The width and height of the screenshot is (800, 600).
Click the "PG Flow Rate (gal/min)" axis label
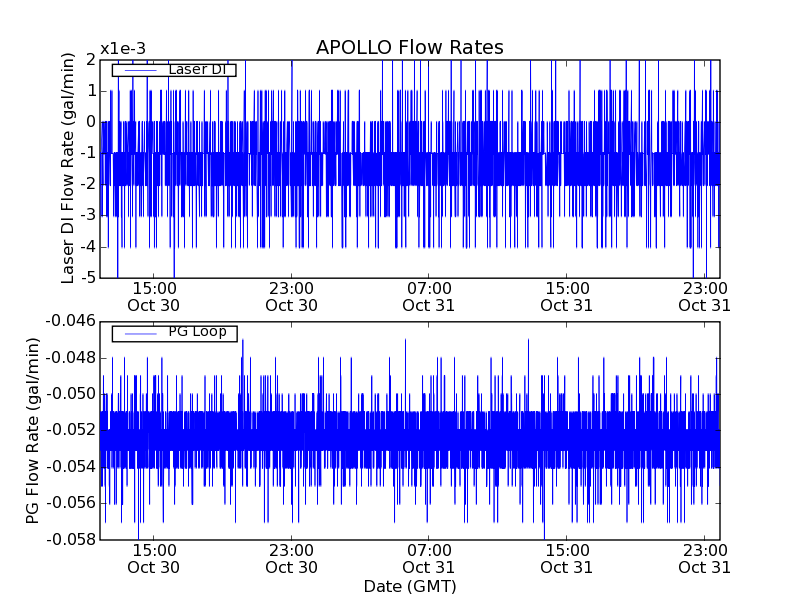pyautogui.click(x=32, y=430)
